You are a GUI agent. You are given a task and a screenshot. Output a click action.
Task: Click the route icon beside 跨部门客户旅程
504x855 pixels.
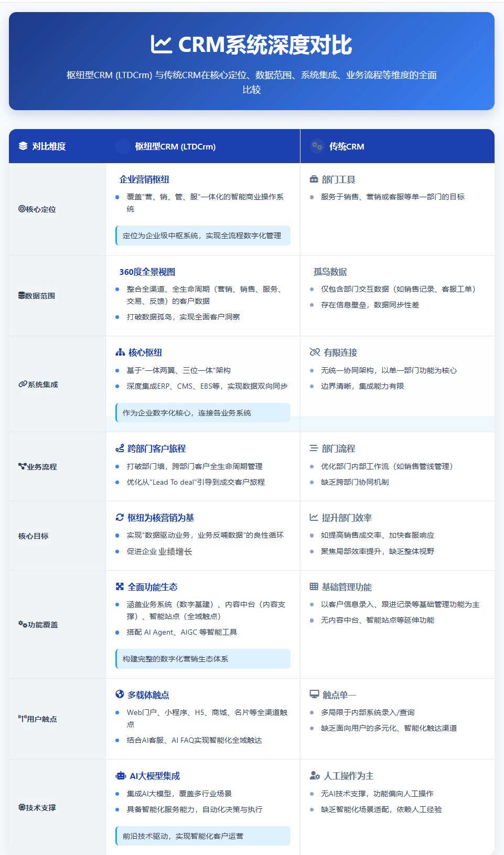coord(120,448)
